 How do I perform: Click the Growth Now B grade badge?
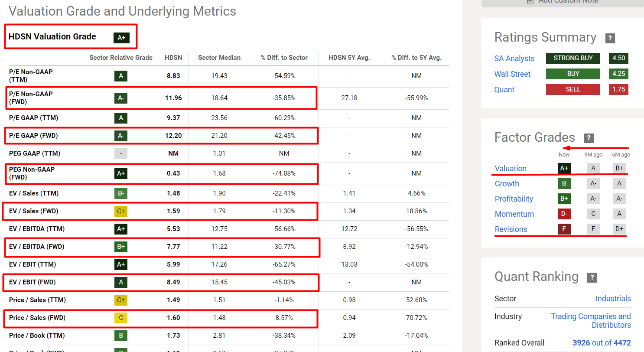pos(564,183)
